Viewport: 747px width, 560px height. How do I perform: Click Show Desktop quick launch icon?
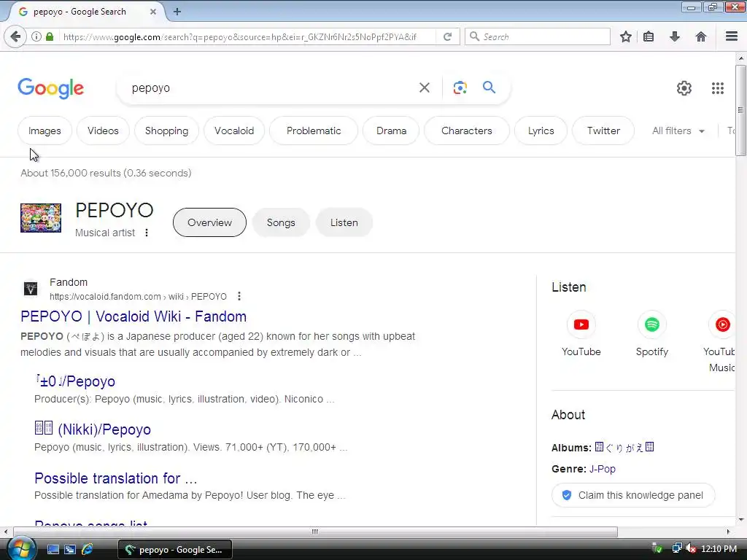point(53,550)
